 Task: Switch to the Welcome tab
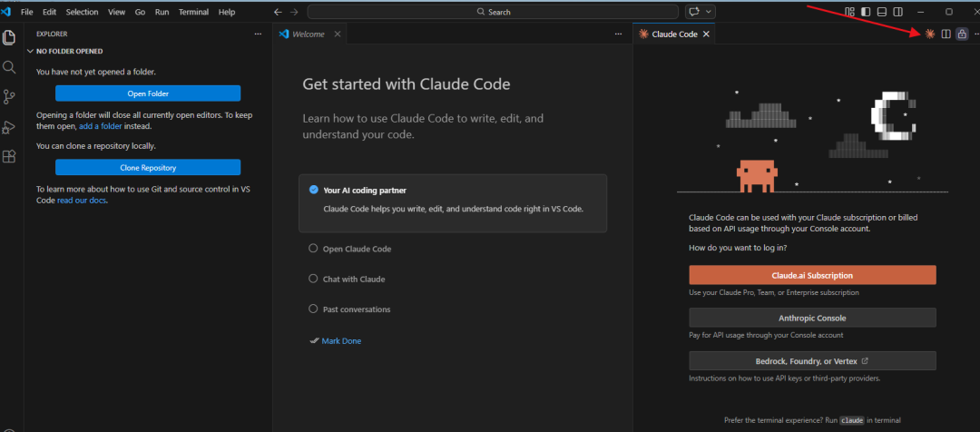[307, 34]
